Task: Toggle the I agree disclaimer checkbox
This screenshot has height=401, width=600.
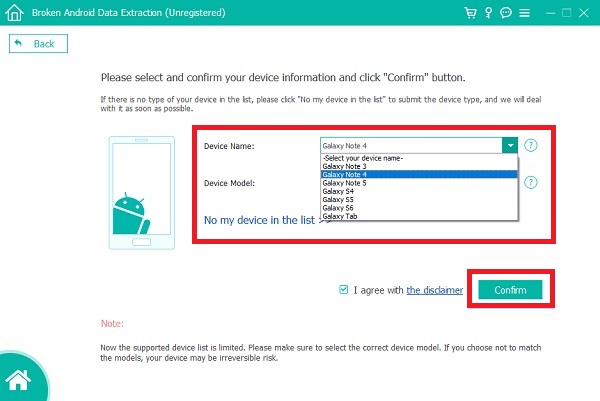Action: point(344,290)
